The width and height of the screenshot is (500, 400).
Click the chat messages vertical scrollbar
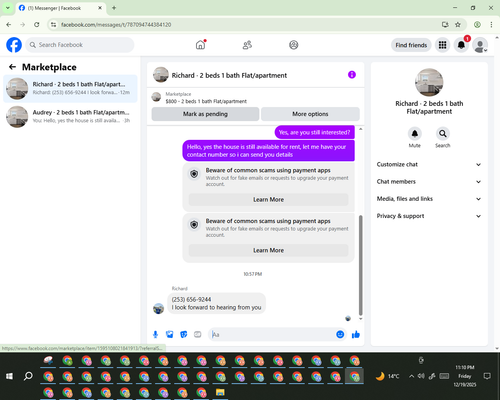point(360,265)
